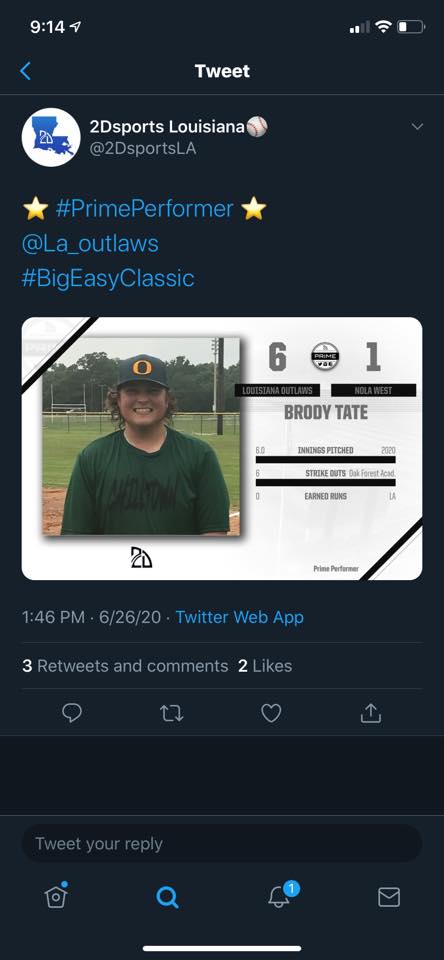Tap the Tweet your reply field
444x960 pixels.
[222, 844]
